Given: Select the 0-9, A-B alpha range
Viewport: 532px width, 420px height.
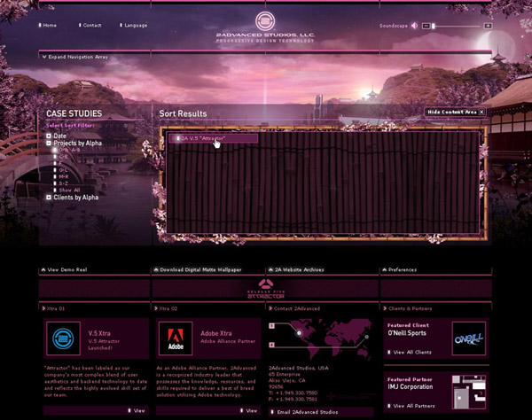Looking at the screenshot, I should pos(67,150).
